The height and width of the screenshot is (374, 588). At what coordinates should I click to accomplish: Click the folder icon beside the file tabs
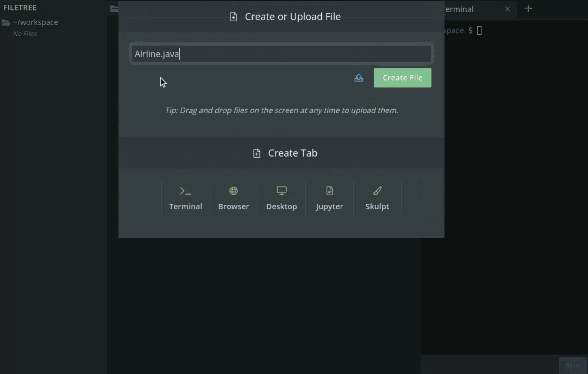[x=114, y=9]
